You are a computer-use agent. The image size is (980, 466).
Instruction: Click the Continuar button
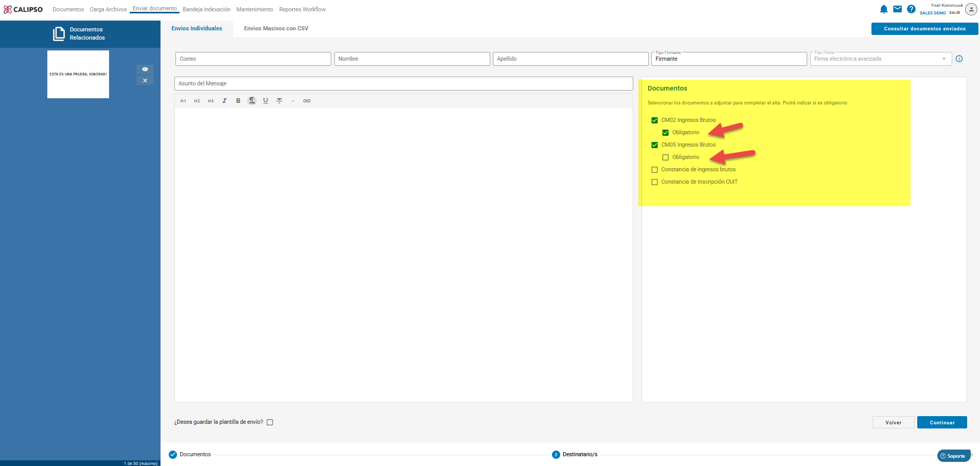[x=942, y=422]
